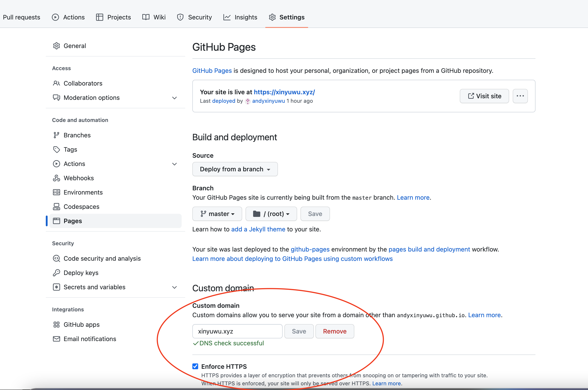Screen dimensions: 588x390
Task: Open the Deploy from a branch dropdown
Action: (235, 169)
